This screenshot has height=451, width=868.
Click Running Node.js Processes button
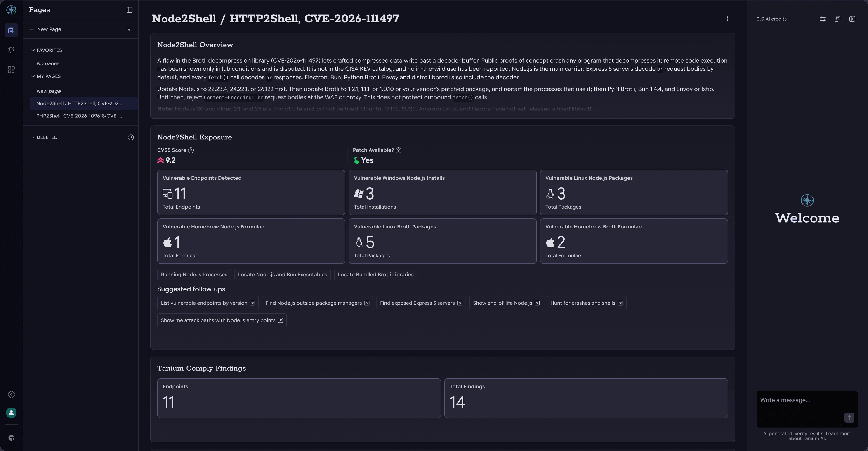194,275
